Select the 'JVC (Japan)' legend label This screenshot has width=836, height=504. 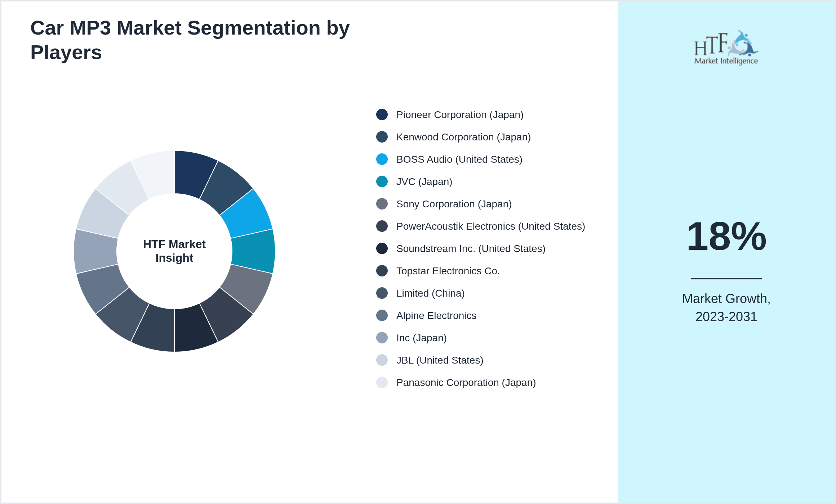[424, 182]
